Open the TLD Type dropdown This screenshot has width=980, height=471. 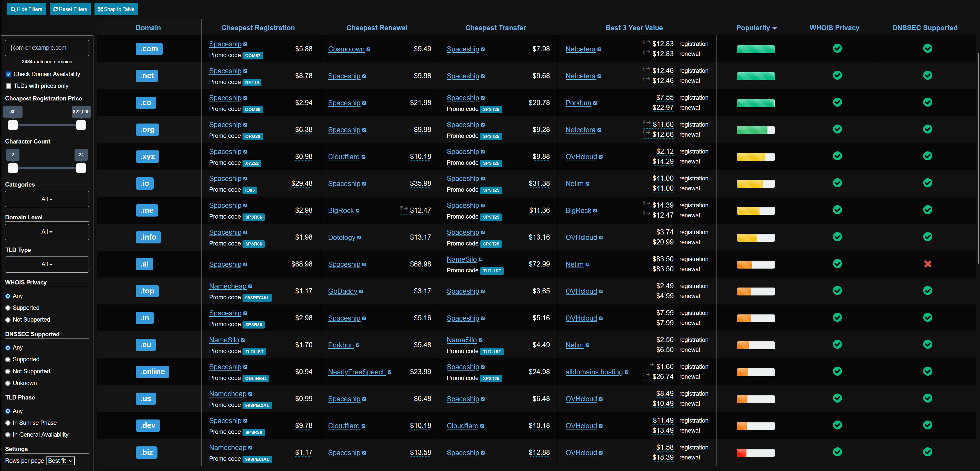click(x=47, y=264)
